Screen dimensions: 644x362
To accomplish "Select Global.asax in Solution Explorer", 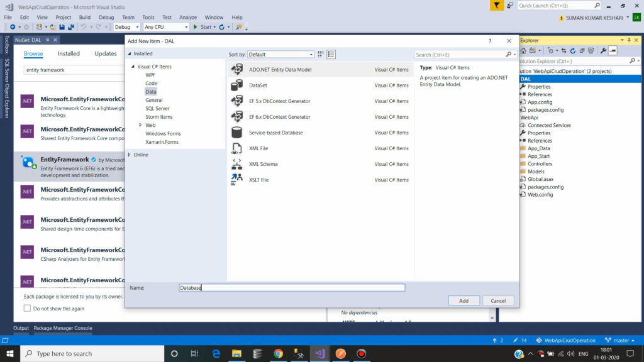I will point(540,179).
